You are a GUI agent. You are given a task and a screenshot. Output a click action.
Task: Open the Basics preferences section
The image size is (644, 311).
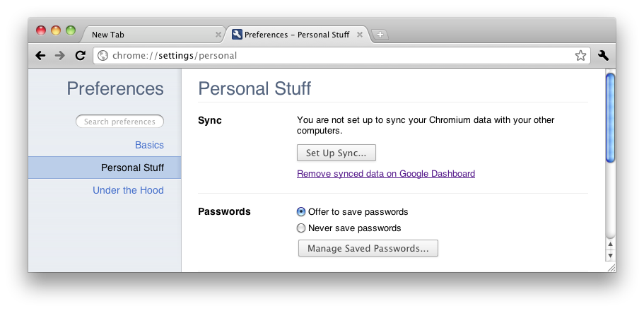[149, 145]
